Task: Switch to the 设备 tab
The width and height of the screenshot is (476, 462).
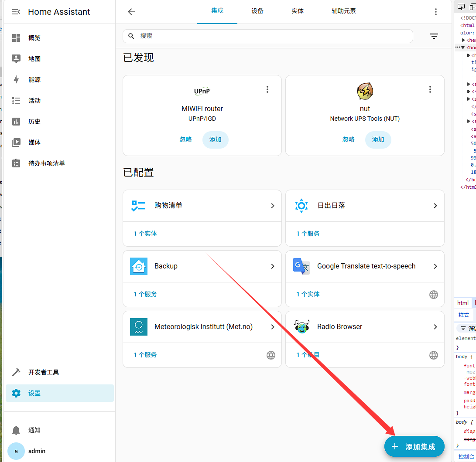Action: click(x=257, y=11)
